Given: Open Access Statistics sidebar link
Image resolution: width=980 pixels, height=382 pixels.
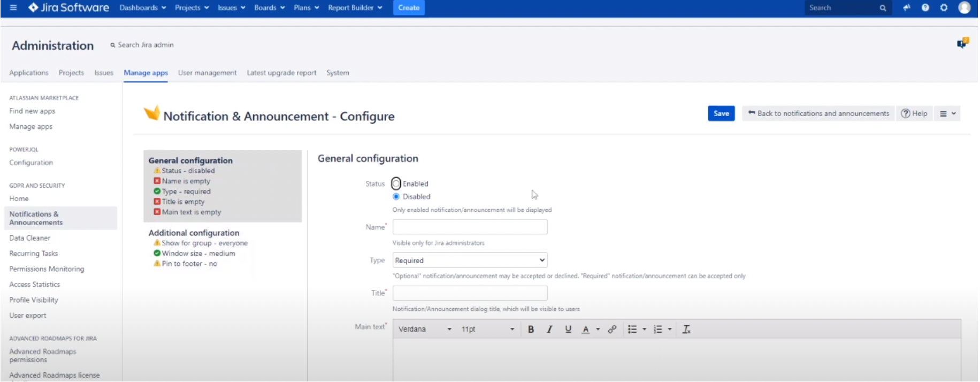Looking at the screenshot, I should [34, 285].
